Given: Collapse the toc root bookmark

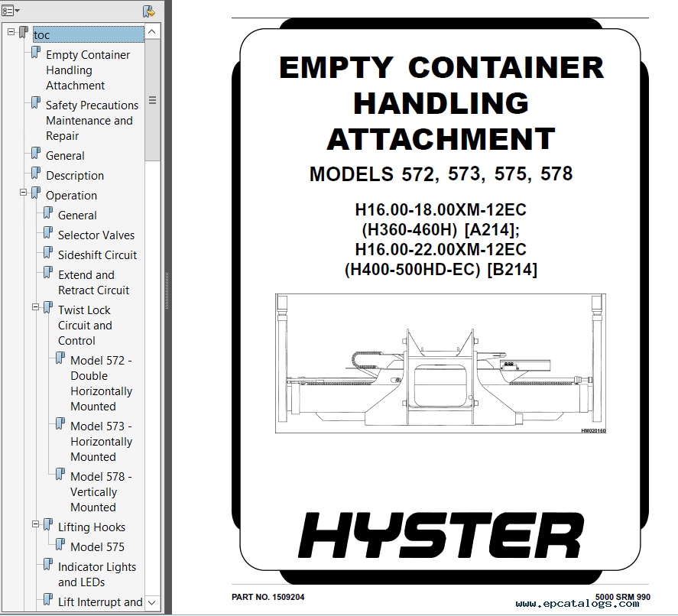Looking at the screenshot, I should [11, 32].
